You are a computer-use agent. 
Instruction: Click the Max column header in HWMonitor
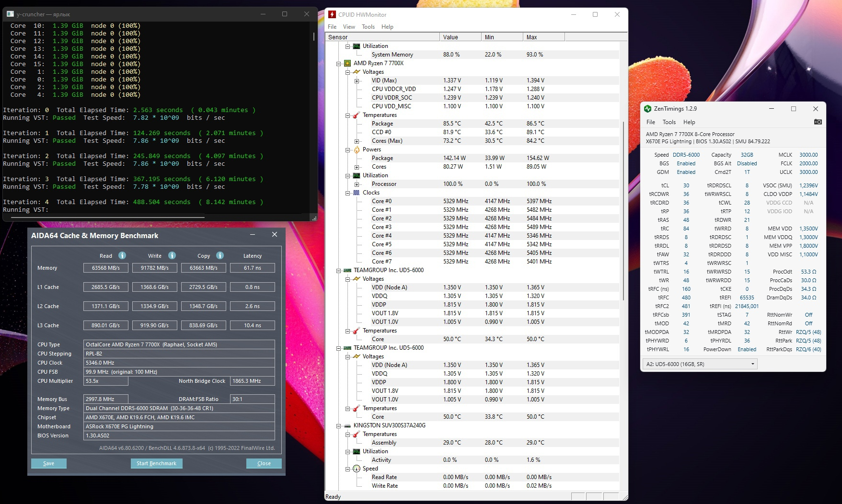tap(544, 37)
